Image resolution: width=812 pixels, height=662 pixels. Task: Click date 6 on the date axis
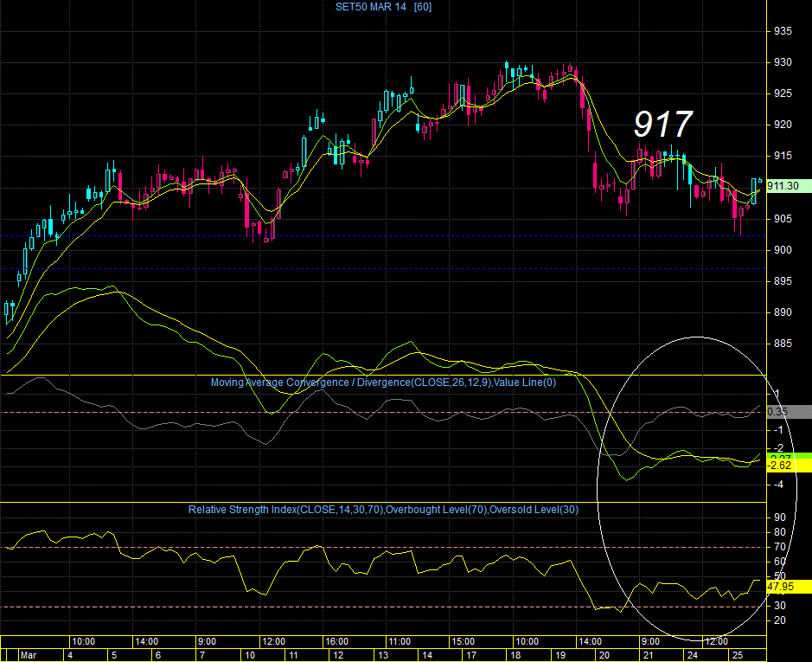click(158, 655)
